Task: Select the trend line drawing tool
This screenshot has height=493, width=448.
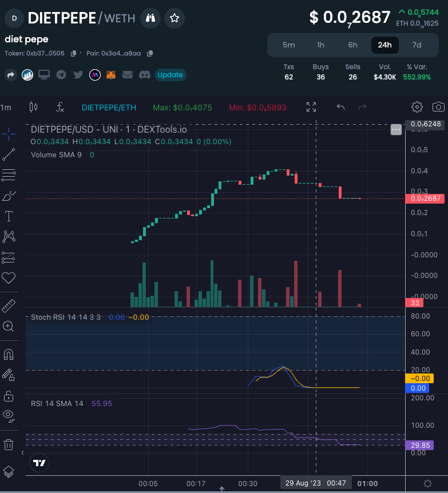Action: (x=9, y=154)
